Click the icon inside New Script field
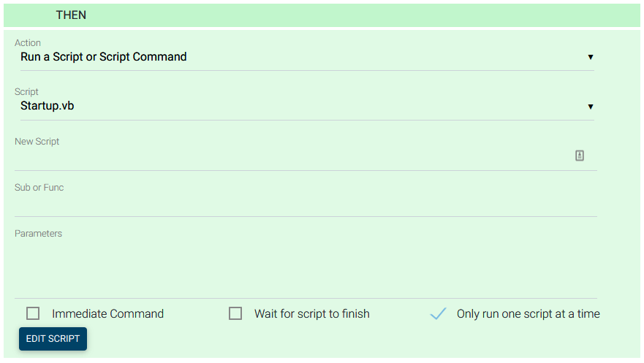The image size is (644, 363). coord(580,156)
